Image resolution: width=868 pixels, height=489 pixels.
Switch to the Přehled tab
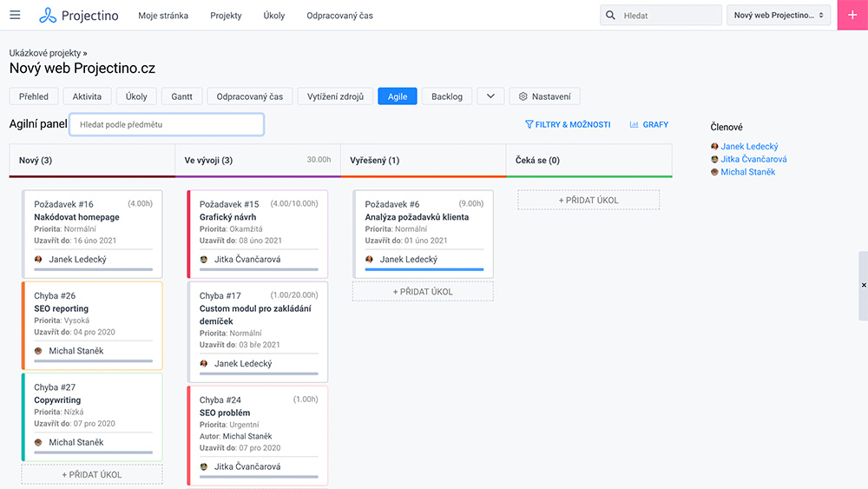[34, 96]
